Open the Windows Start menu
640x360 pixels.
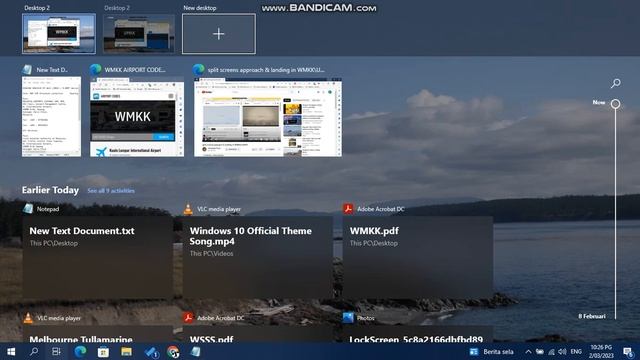click(11, 351)
